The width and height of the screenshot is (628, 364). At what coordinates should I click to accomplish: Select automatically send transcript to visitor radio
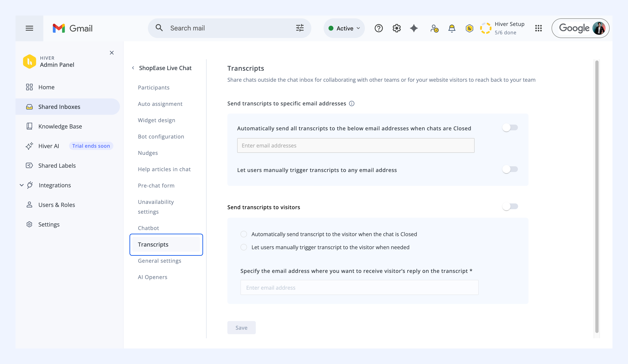tap(244, 234)
